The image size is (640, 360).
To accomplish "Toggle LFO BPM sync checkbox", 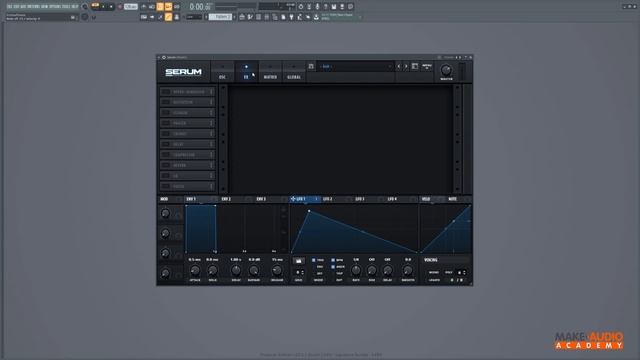I will (x=333, y=260).
